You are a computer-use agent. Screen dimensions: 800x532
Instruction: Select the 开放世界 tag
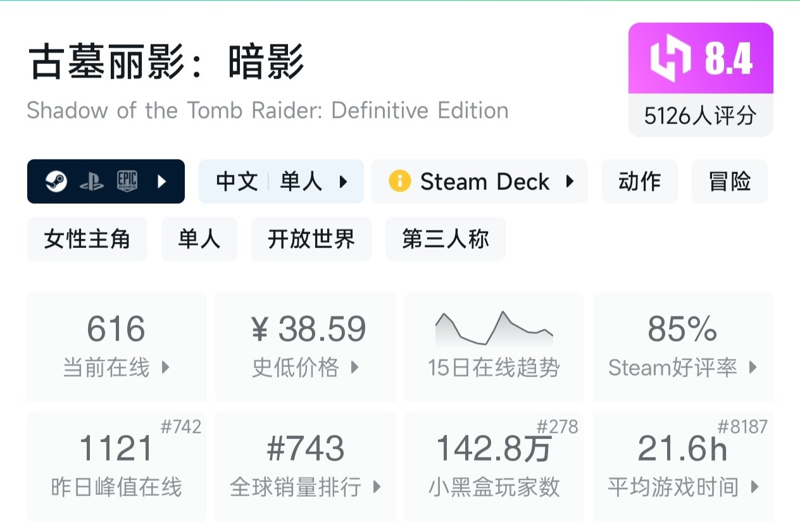(311, 239)
